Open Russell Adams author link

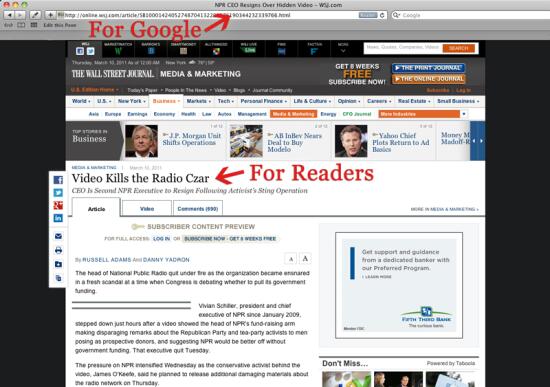click(x=107, y=260)
